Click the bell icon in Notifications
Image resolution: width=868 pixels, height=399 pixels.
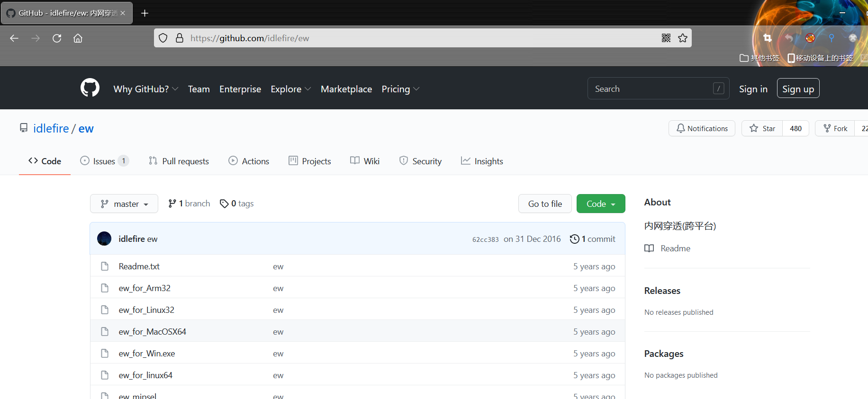click(x=681, y=128)
